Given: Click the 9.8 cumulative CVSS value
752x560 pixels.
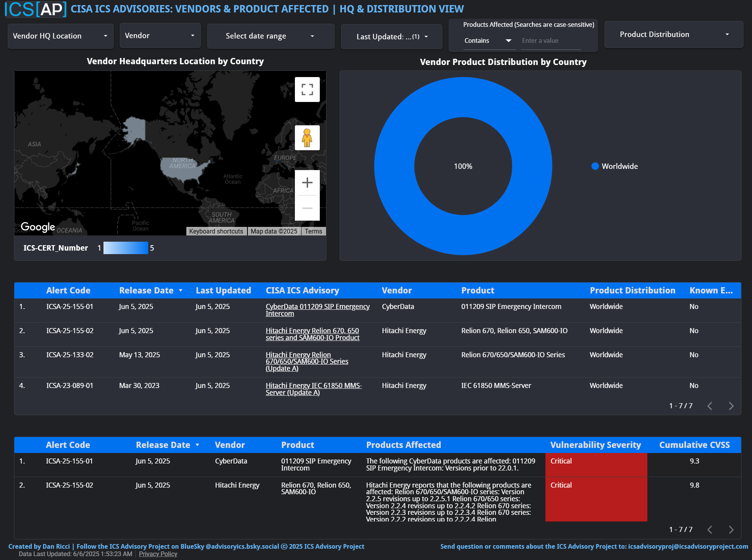Looking at the screenshot, I should pyautogui.click(x=694, y=485).
